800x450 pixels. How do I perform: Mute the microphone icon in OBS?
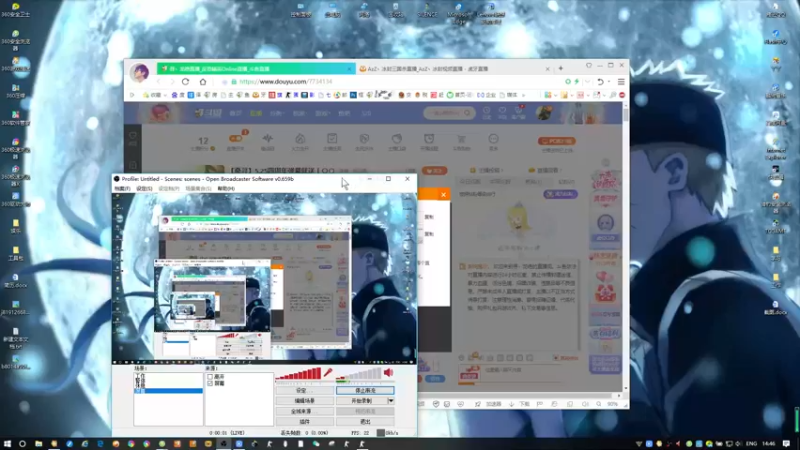328,373
